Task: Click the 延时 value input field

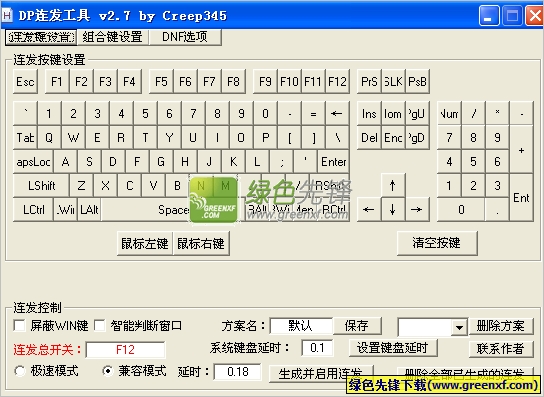Action: [x=238, y=372]
